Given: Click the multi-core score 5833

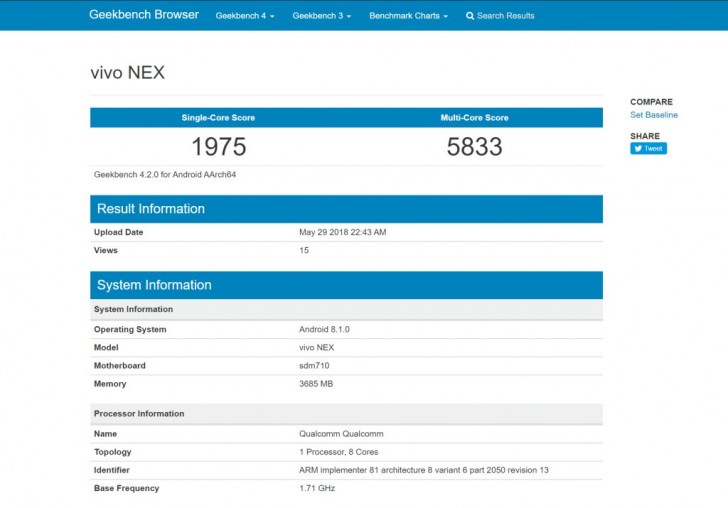Looking at the screenshot, I should [474, 147].
